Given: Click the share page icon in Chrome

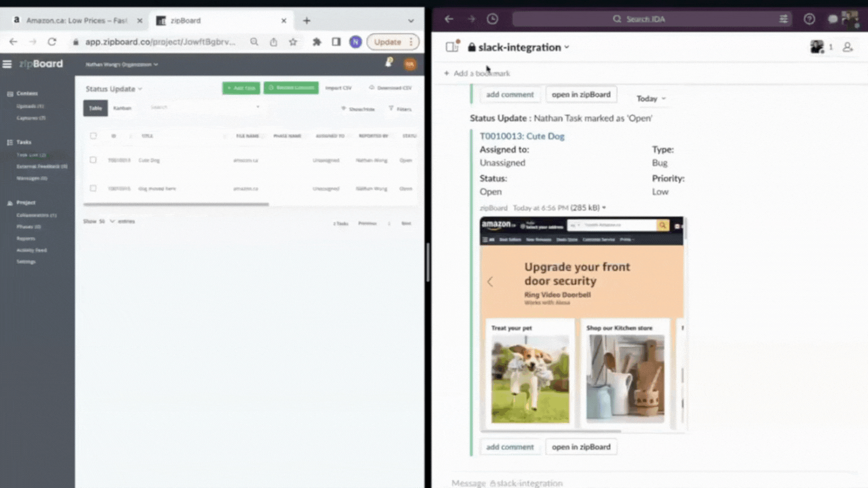Looking at the screenshot, I should click(x=274, y=42).
